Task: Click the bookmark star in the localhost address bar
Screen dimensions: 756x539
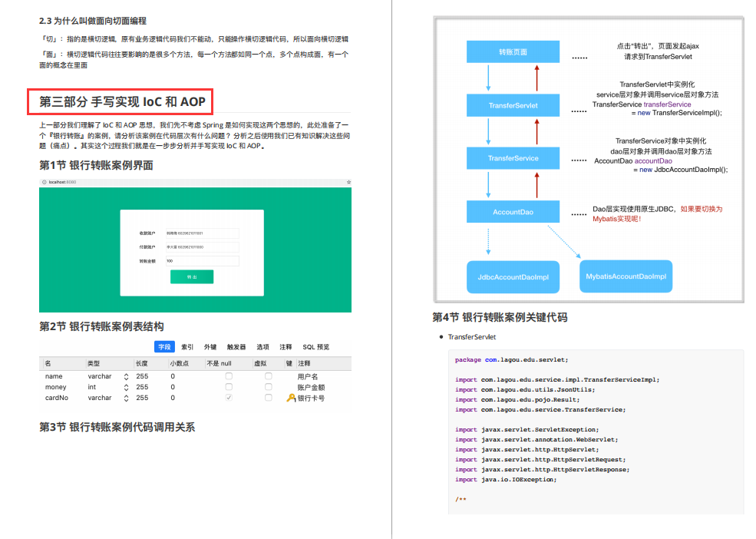Action: pyautogui.click(x=348, y=182)
